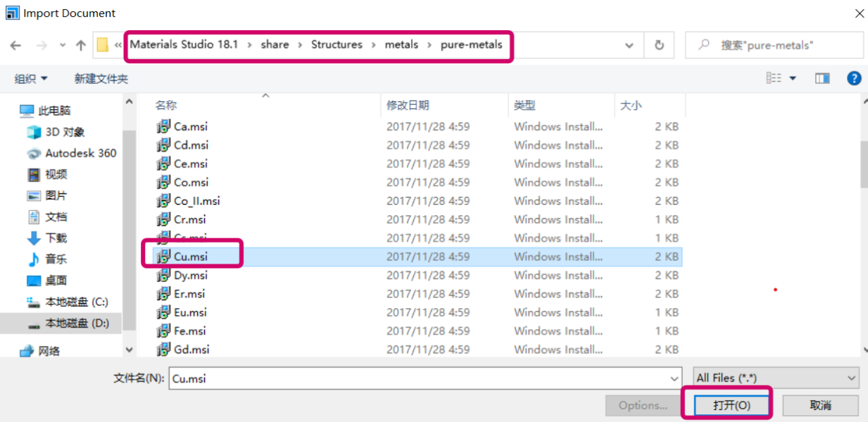Toggle the preview pane on
The image size is (868, 422).
point(822,78)
